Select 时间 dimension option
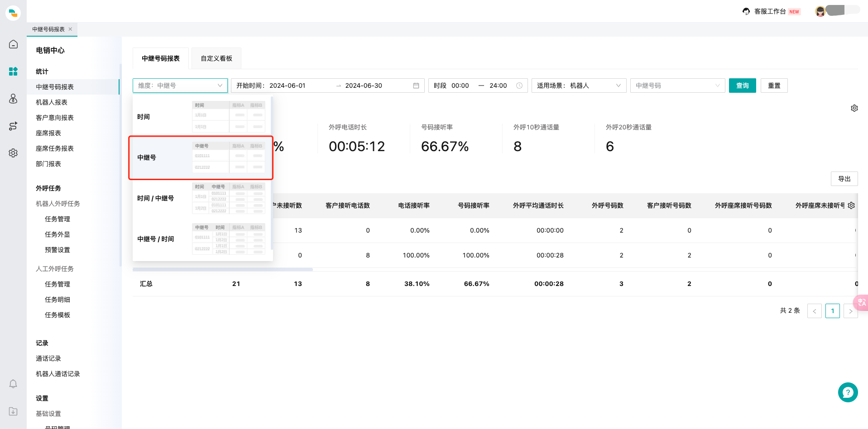 [x=201, y=117]
